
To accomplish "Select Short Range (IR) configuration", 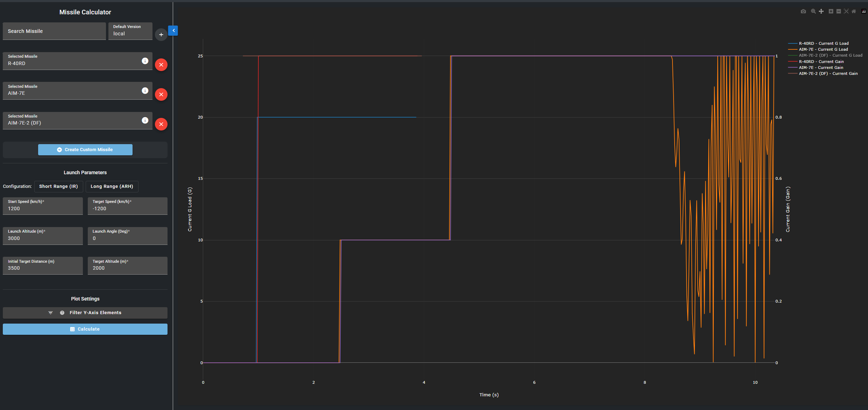I will tap(58, 186).
